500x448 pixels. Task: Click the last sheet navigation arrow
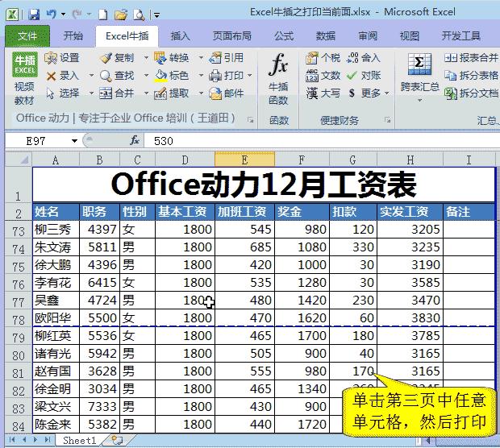48,440
